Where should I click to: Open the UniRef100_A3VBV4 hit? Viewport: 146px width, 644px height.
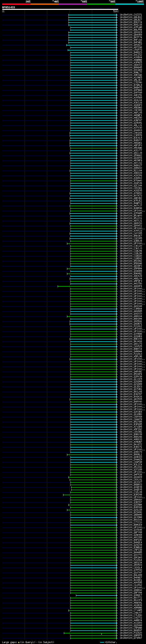tap(131, 58)
